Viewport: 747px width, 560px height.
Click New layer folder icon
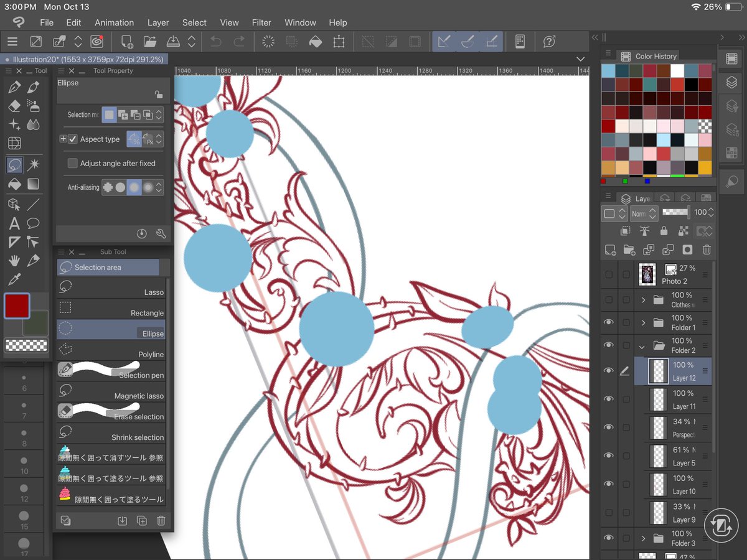click(629, 250)
